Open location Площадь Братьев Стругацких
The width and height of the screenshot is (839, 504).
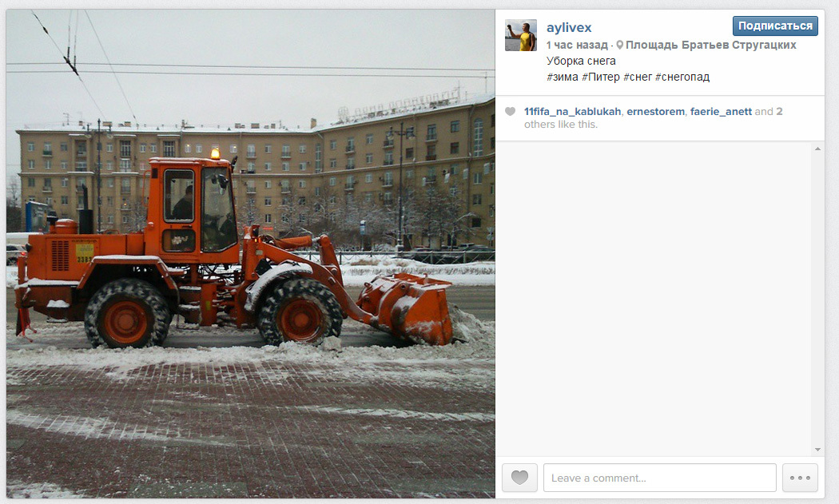click(710, 45)
